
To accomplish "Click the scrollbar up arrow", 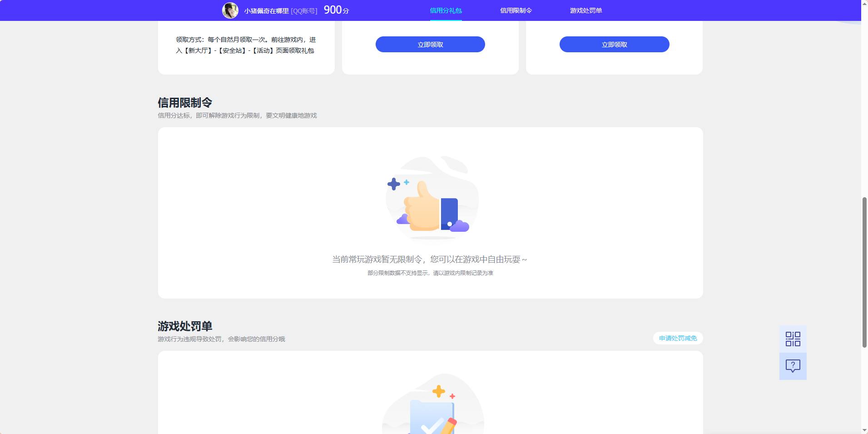I will (864, 3).
